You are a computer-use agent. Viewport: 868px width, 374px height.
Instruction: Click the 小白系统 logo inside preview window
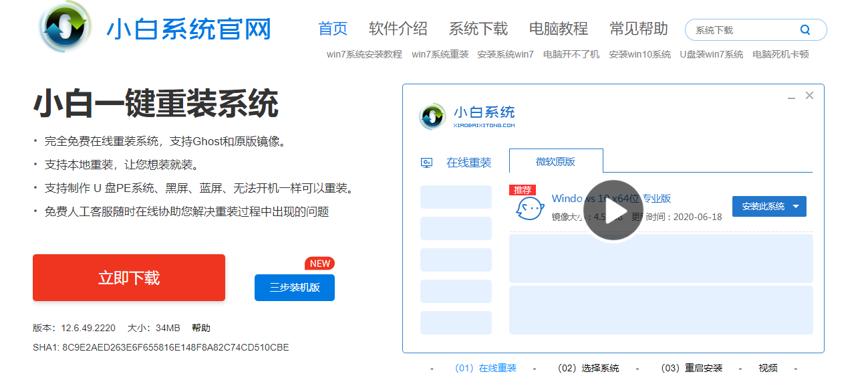point(432,116)
